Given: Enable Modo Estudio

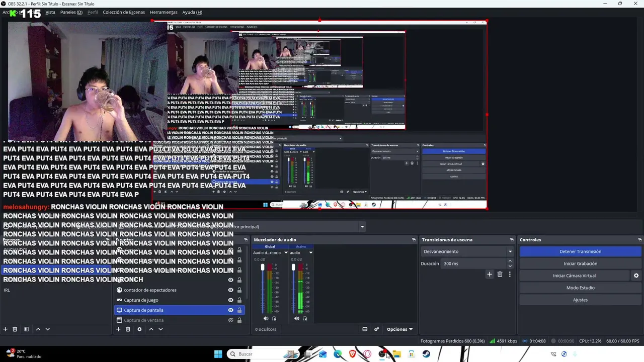Looking at the screenshot, I should [580, 288].
